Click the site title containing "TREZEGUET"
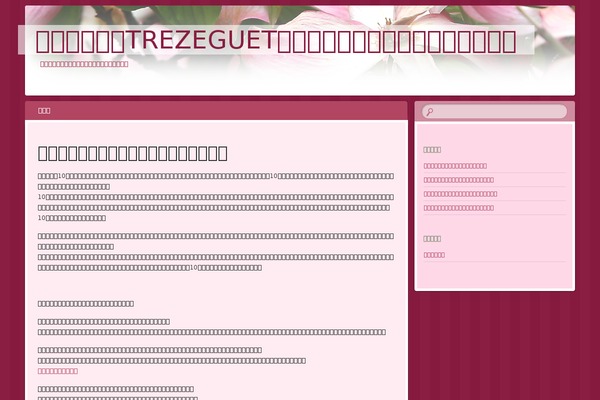Image resolution: width=600 pixels, height=400 pixels. (x=276, y=41)
